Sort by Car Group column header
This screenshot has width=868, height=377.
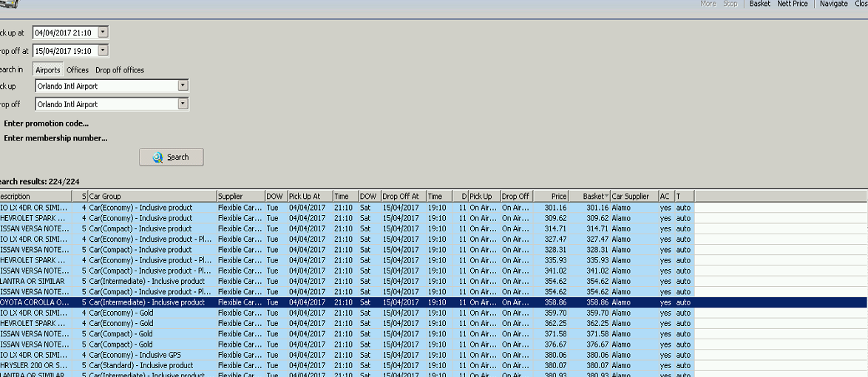152,196
